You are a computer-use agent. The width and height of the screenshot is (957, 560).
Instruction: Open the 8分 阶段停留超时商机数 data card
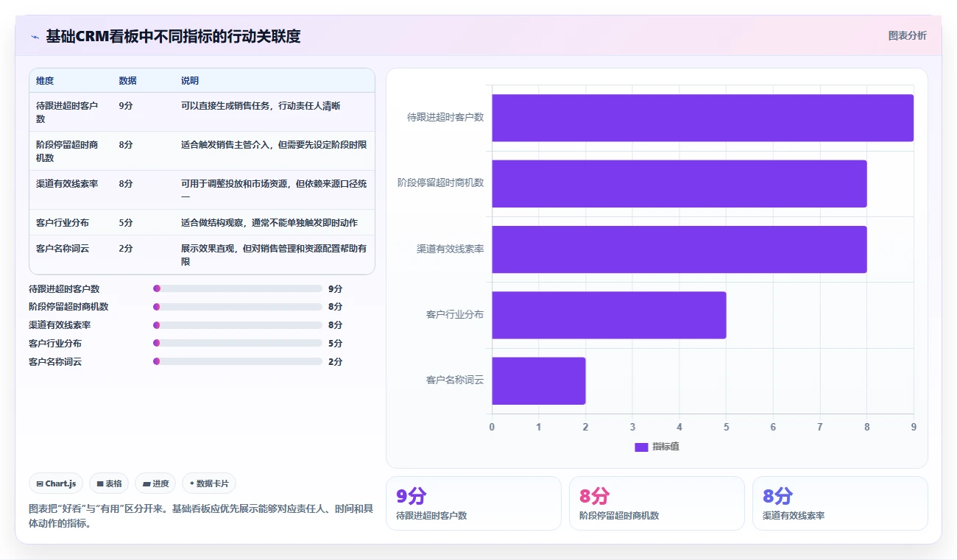pos(657,503)
